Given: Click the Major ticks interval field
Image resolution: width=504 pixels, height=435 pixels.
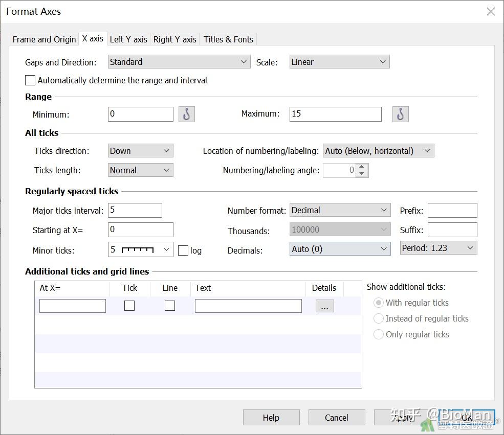Looking at the screenshot, I should coord(135,210).
